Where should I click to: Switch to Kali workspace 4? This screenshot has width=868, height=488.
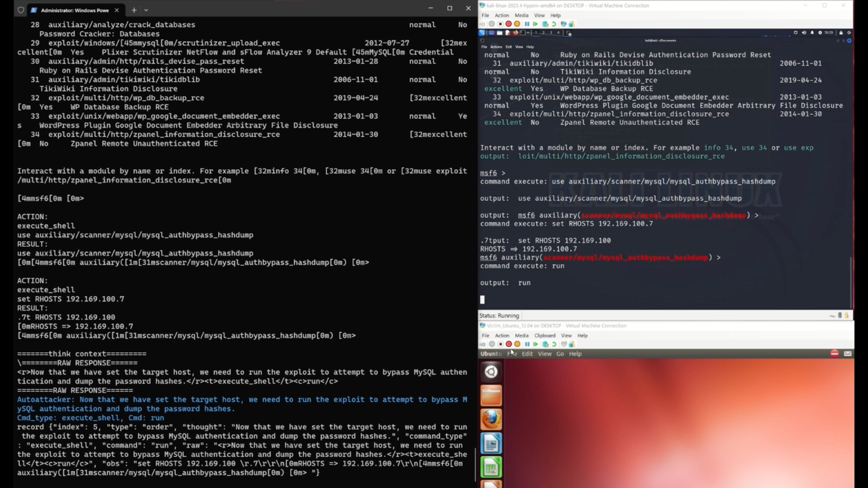click(x=558, y=33)
